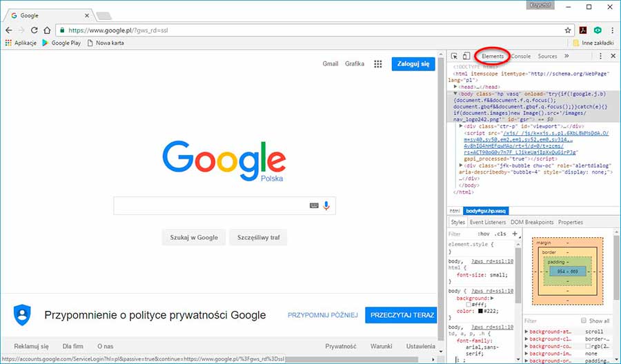Click the green eye extension icon
The height and width of the screenshot is (364, 621).
coord(598,30)
